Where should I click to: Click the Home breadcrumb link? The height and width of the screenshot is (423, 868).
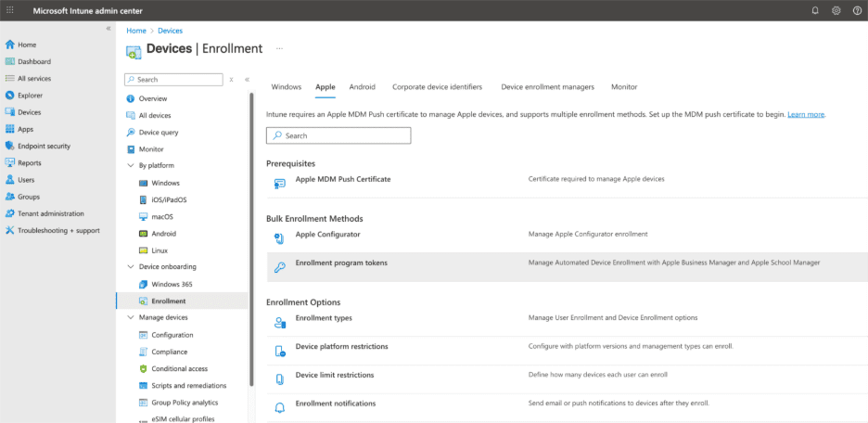click(135, 31)
